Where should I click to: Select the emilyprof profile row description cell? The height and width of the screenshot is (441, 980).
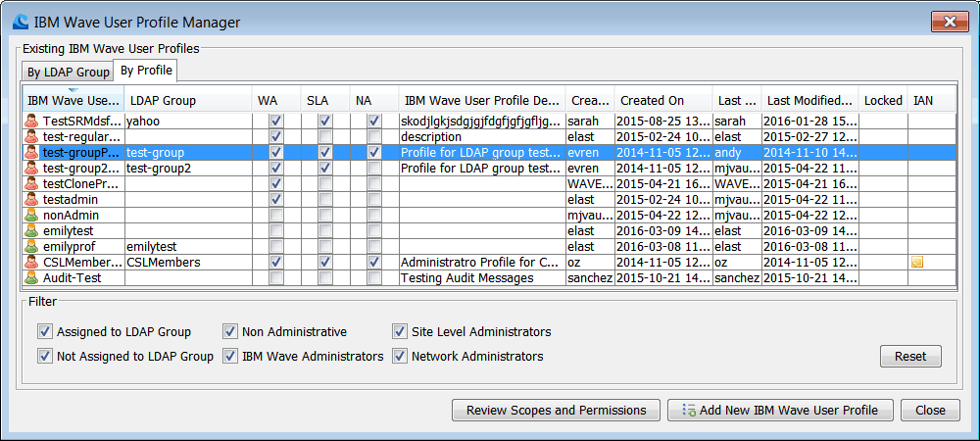[481, 247]
